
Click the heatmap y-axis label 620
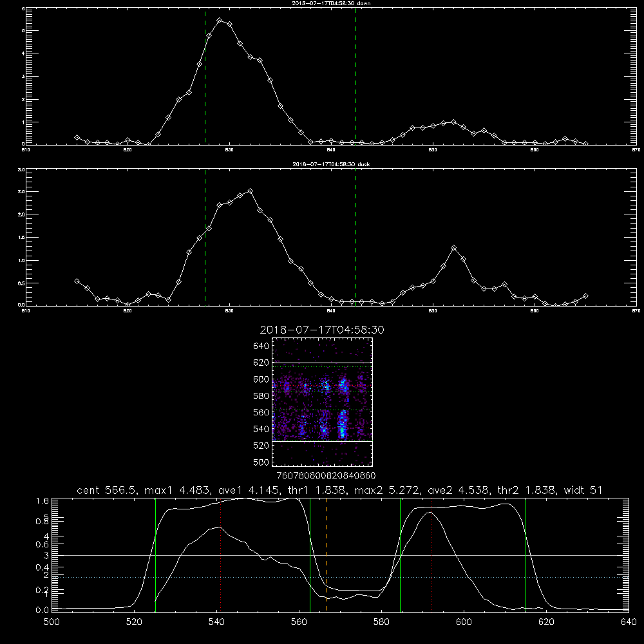click(x=261, y=363)
